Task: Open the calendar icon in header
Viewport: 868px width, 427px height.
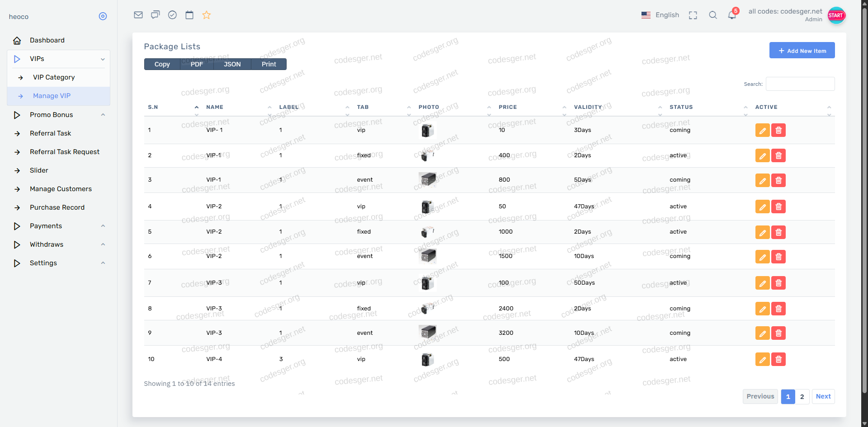Action: [x=189, y=15]
